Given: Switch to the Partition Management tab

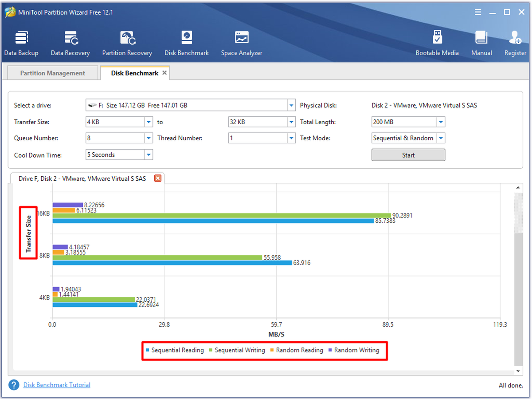Looking at the screenshot, I should (x=53, y=73).
